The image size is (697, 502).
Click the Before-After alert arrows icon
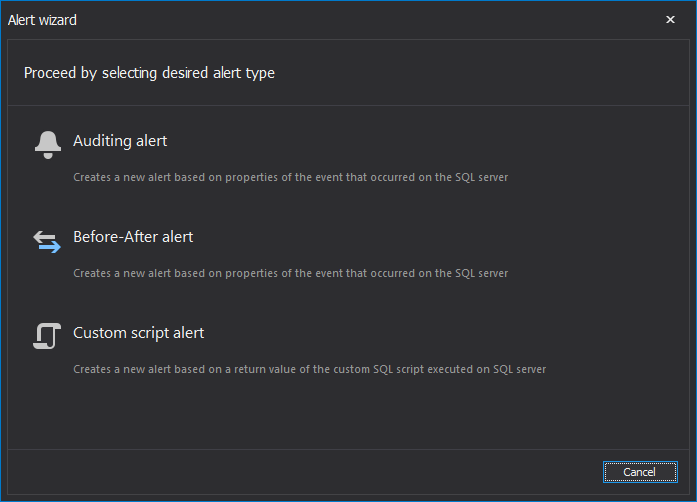47,242
